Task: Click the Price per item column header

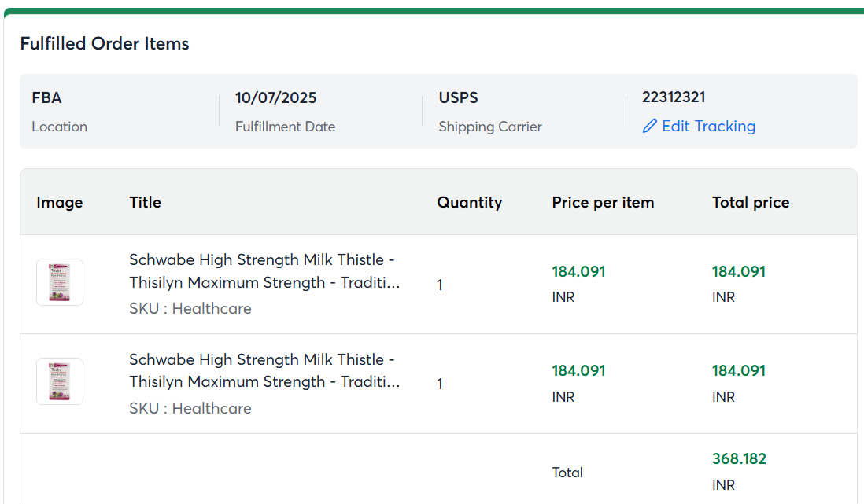Action: click(603, 202)
